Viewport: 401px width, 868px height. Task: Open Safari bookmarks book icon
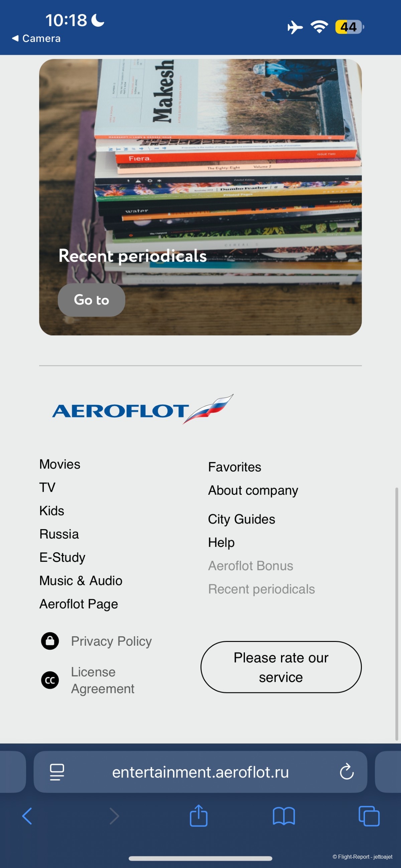click(284, 816)
